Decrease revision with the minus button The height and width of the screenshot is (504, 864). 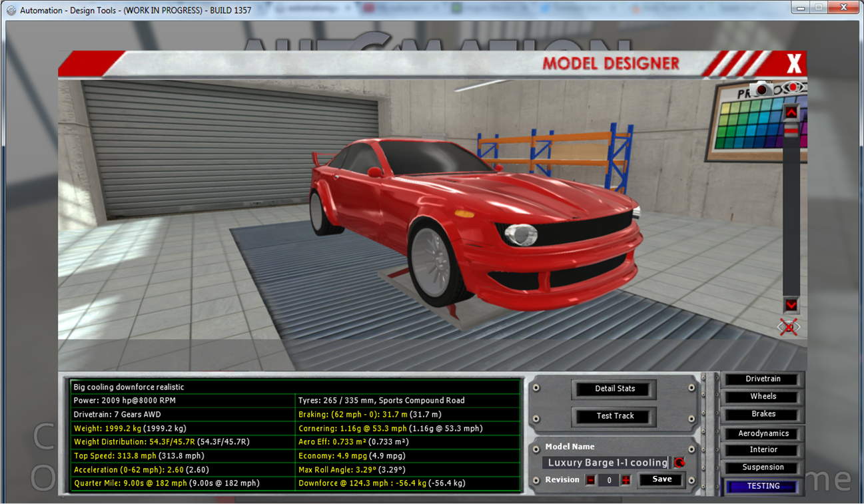(x=591, y=480)
